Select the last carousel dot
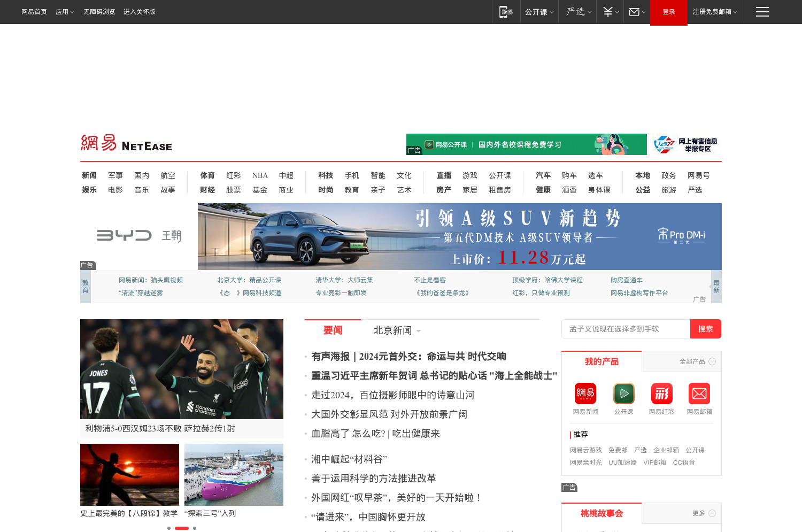 195,528
